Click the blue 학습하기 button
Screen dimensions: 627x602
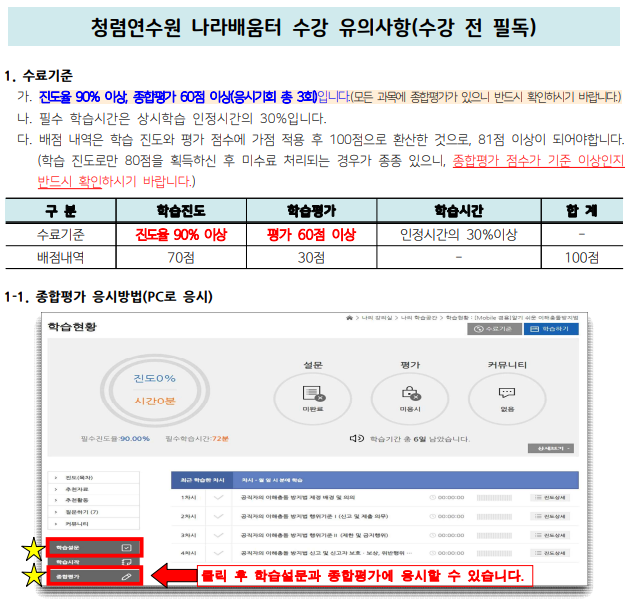click(551, 329)
